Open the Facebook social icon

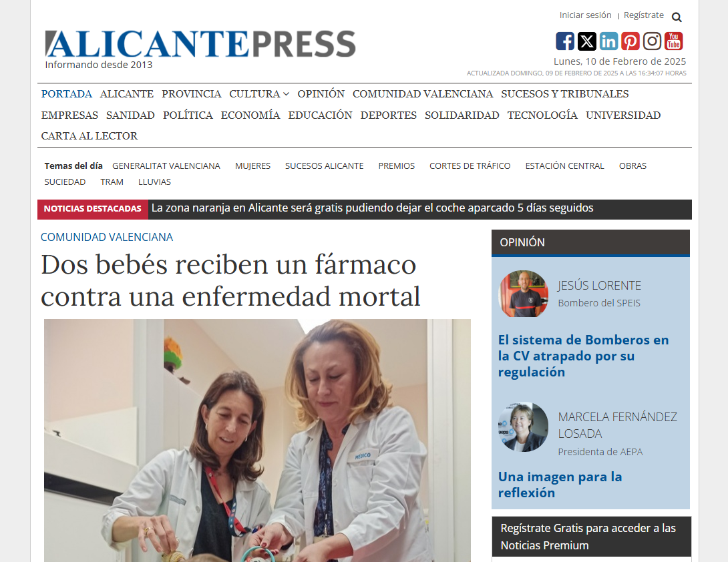[564, 41]
